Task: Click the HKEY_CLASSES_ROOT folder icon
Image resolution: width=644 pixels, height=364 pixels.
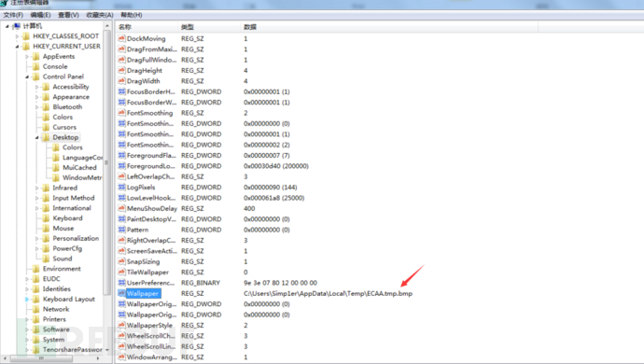Action: click(x=26, y=36)
